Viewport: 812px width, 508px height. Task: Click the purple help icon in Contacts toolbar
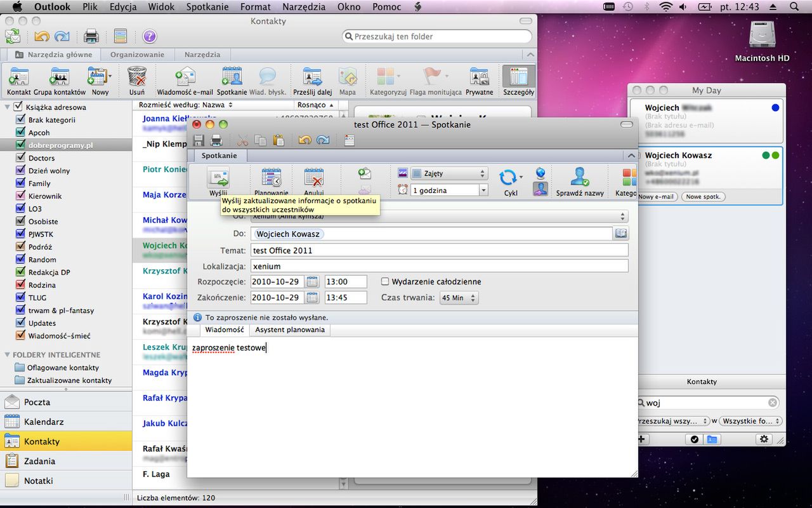pyautogui.click(x=149, y=36)
